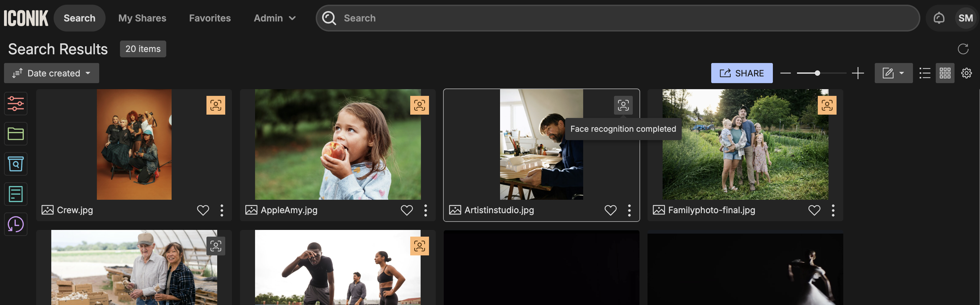
Task: Refresh the search results
Action: click(x=963, y=49)
